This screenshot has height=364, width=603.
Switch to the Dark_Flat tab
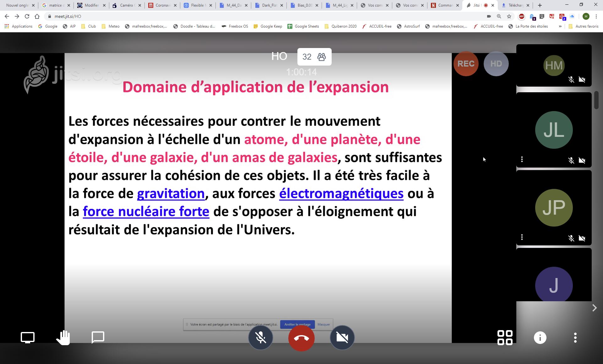[269, 5]
